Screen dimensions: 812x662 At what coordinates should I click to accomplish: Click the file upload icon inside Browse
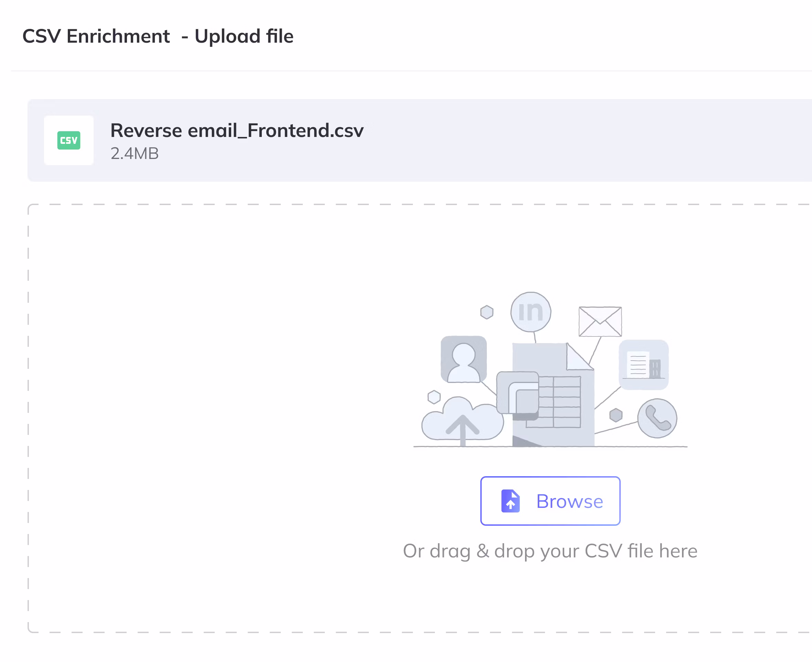click(x=511, y=501)
